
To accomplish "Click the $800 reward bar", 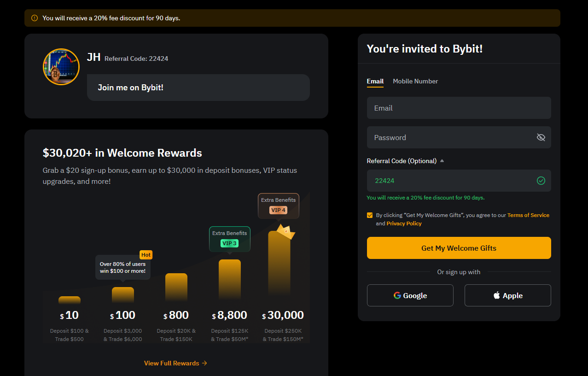I will pyautogui.click(x=176, y=288).
